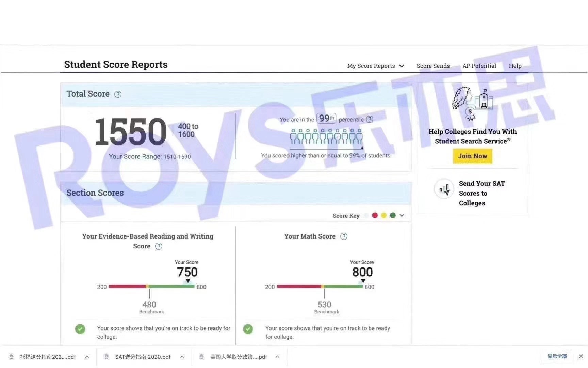Go to the AP Potential page
This screenshot has height=368, width=588.
point(479,66)
